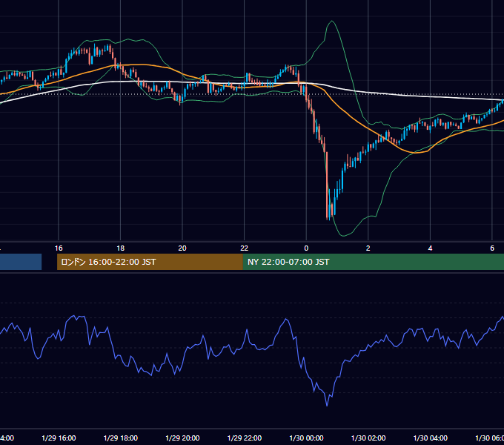Click the 1/30 00:00 date label
Screen dimensions: 504x445
click(306, 438)
